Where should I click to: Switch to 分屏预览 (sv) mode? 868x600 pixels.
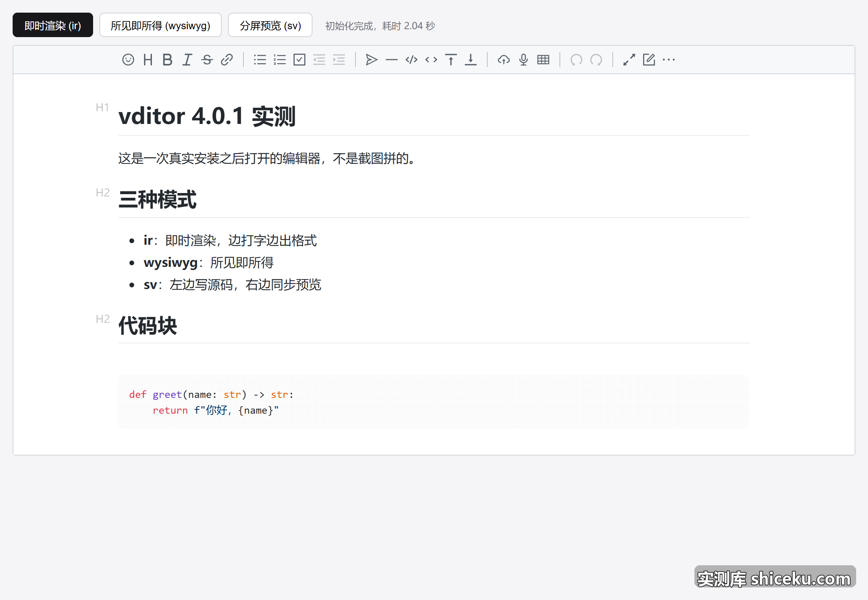pos(270,25)
